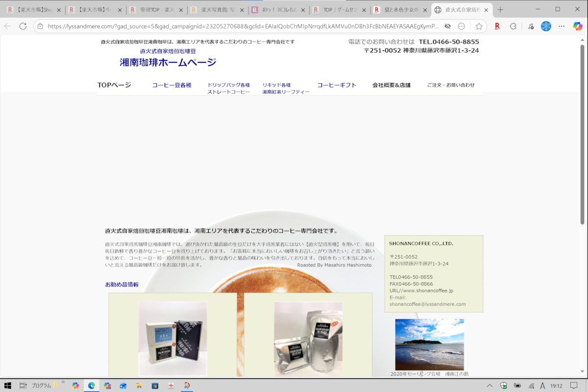Viewport: 588px width, 392px height.
Task: Switch to the 管理TOP - 楽天 tab
Action: [156, 10]
